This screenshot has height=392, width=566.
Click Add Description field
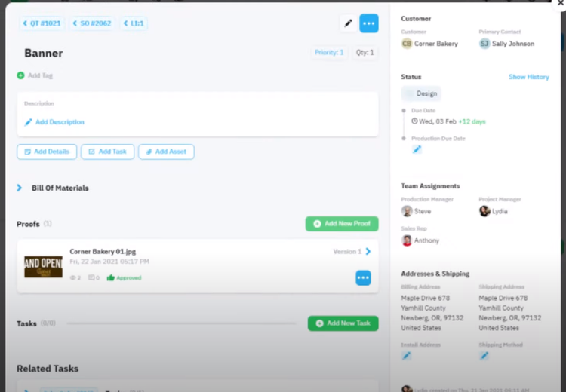(60, 122)
